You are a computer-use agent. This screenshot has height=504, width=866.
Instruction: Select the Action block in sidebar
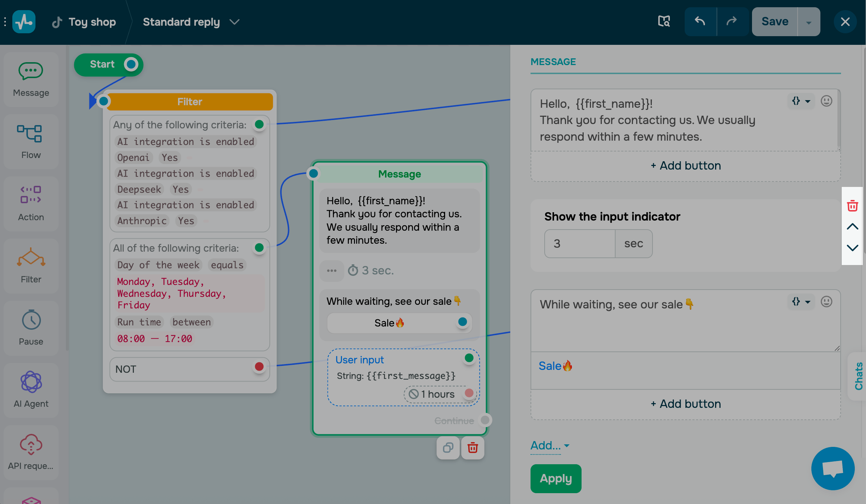pyautogui.click(x=31, y=204)
